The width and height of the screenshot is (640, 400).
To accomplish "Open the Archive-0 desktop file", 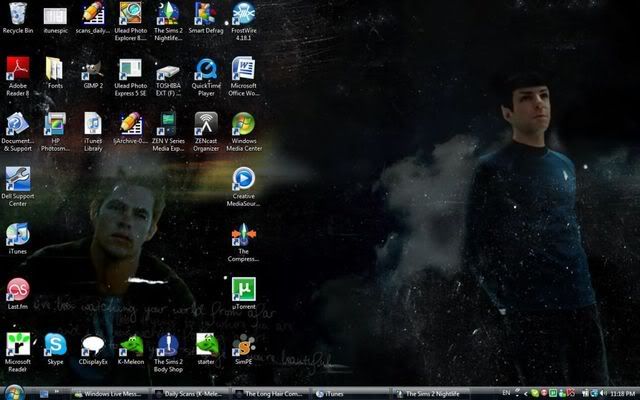I will click(131, 129).
